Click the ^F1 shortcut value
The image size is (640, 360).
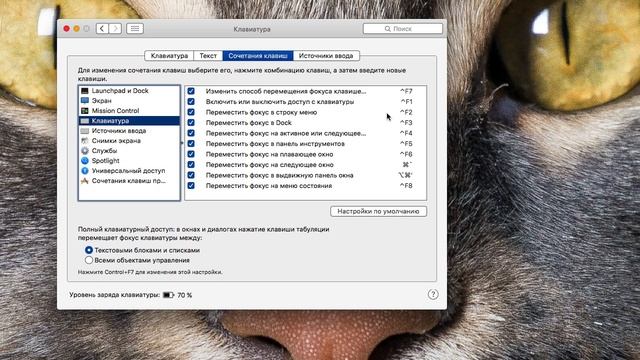(406, 102)
